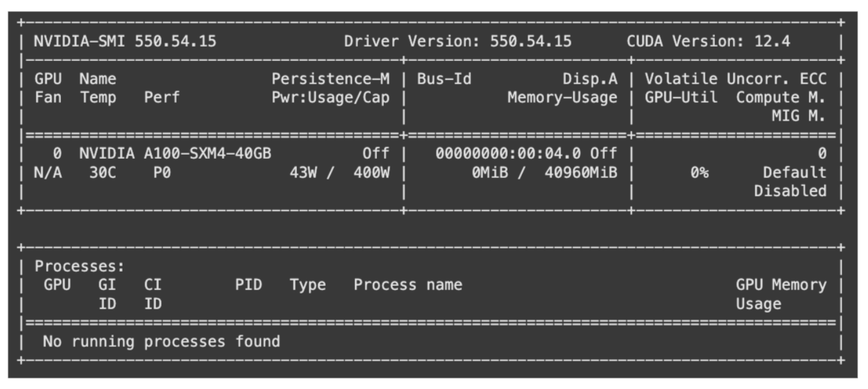The width and height of the screenshot is (868, 389).
Task: Click the Memory-Usage column header
Action: coord(562,98)
